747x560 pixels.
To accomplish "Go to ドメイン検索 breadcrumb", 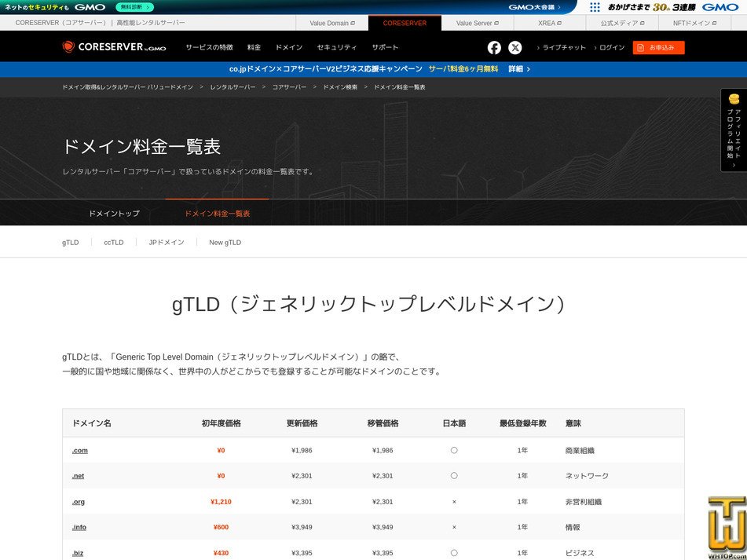I will point(340,87).
